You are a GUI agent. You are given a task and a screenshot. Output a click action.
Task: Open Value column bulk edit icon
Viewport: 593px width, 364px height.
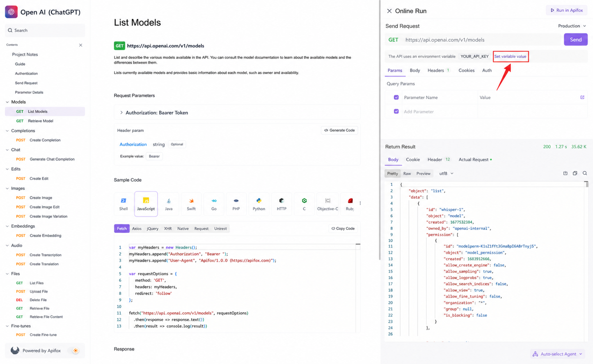click(x=582, y=97)
